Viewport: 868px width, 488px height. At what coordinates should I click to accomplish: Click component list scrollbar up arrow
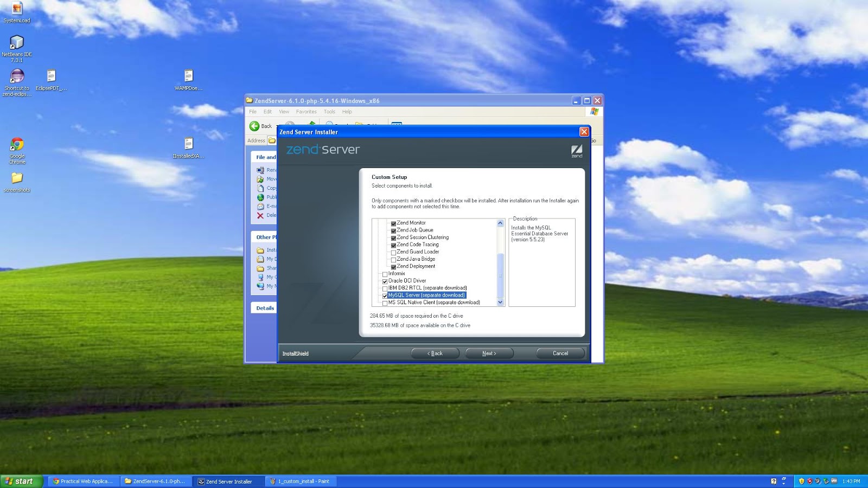(500, 223)
